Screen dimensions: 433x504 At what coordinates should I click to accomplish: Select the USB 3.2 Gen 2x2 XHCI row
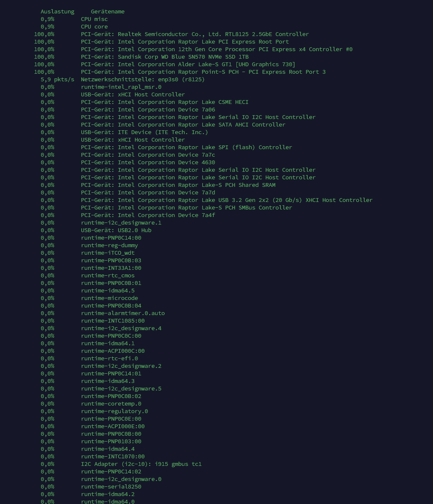pyautogui.click(x=207, y=200)
